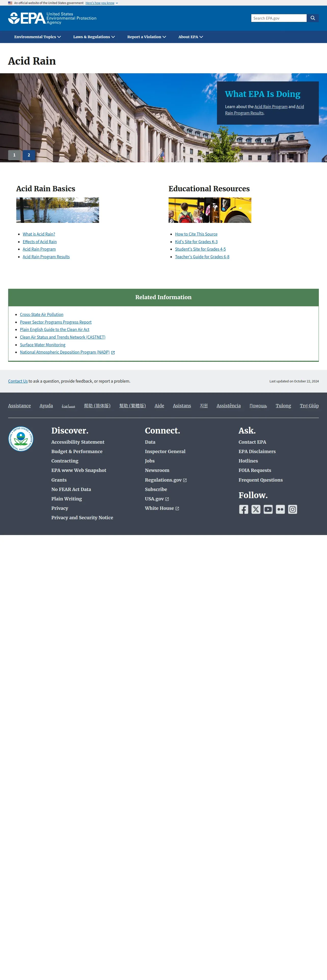Expand About EPA menu
This screenshot has height=980, width=327.
pos(190,37)
